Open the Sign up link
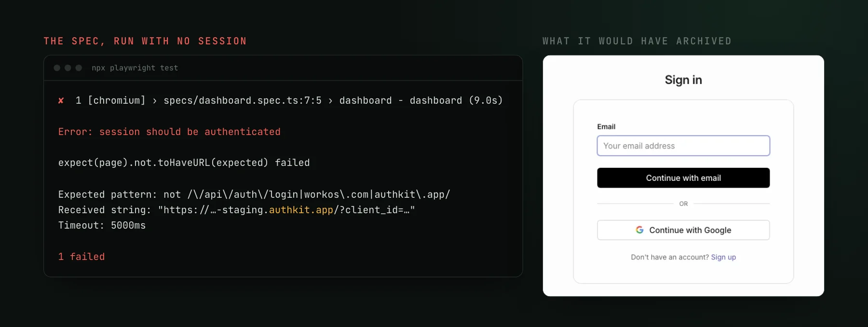868x327 pixels. [x=723, y=257]
